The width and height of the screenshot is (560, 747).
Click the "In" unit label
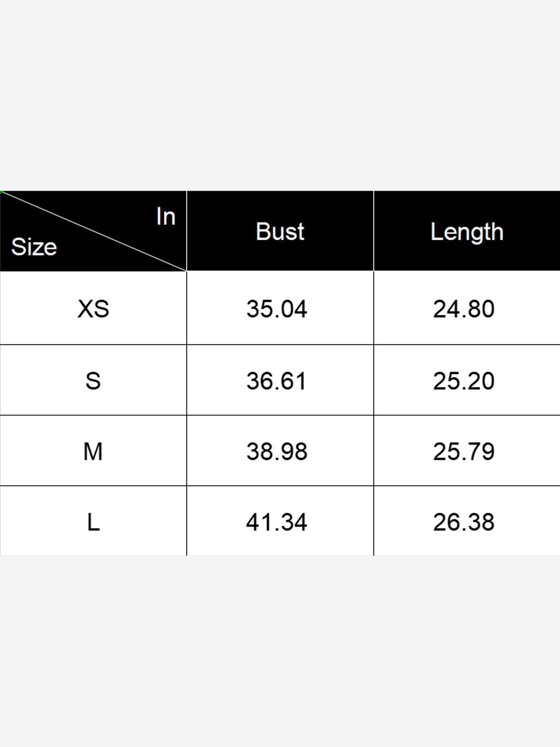tap(166, 217)
